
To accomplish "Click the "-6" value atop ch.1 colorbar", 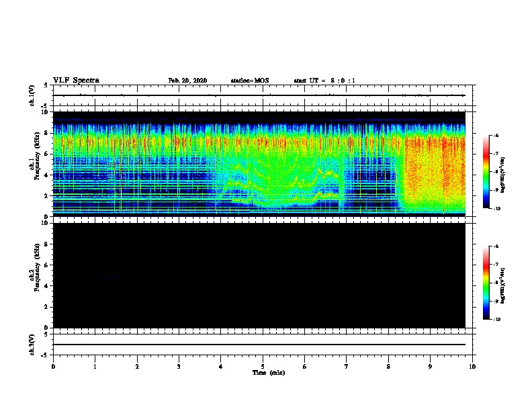I will click(496, 135).
